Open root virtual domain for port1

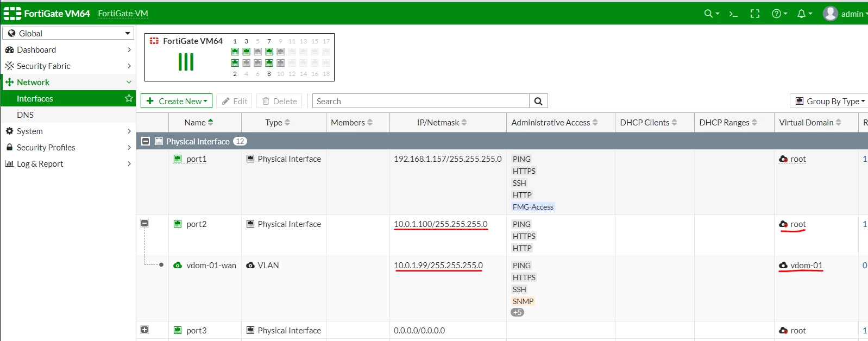(x=798, y=159)
